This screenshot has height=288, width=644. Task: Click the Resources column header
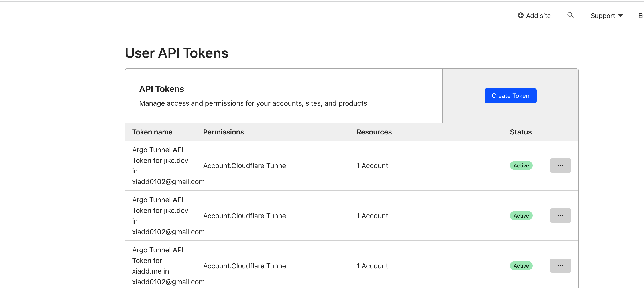[374, 132]
